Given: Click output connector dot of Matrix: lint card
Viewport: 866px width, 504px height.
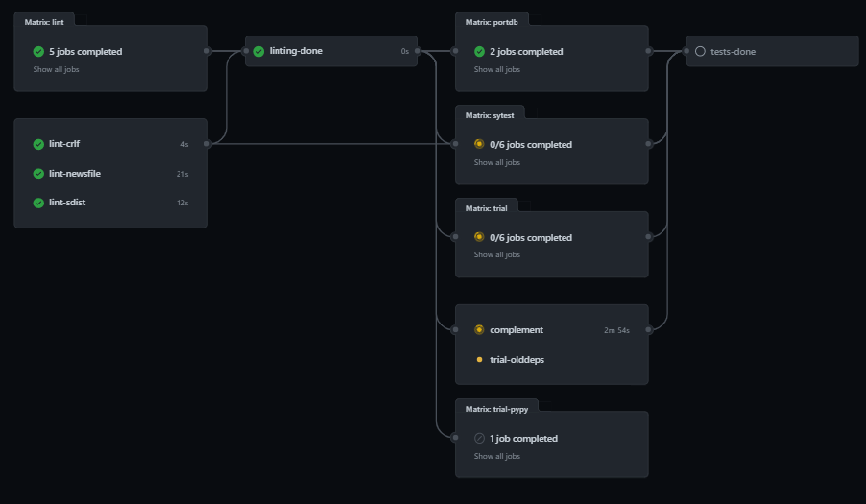Looking at the screenshot, I should (x=207, y=51).
